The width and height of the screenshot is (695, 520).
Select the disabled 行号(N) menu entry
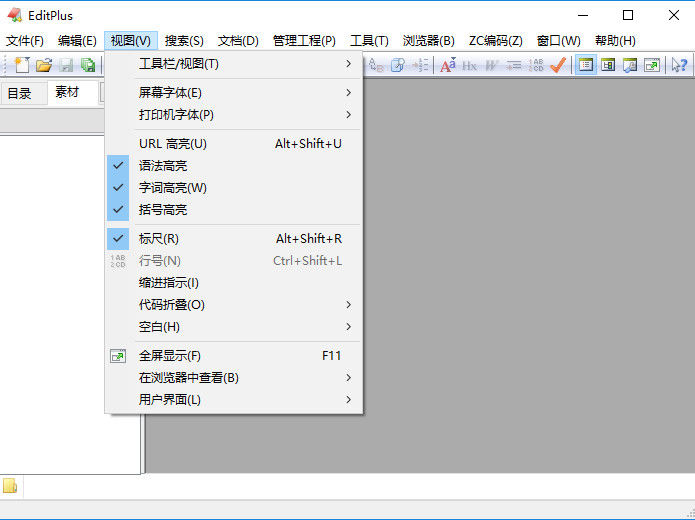point(234,261)
